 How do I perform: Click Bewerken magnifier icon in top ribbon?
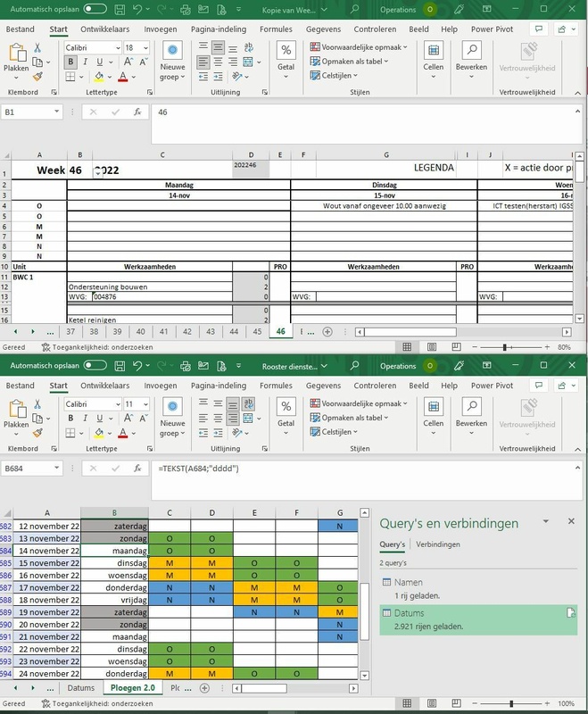[471, 50]
